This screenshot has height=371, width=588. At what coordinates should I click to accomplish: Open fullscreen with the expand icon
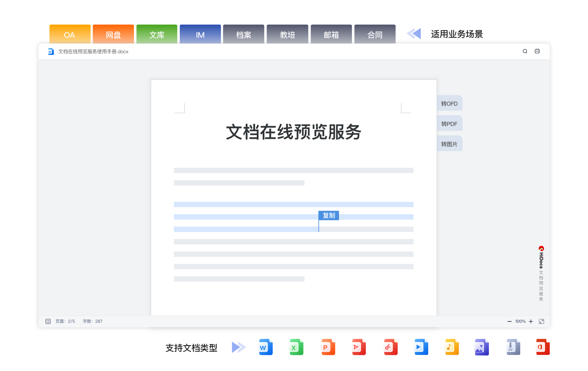point(541,321)
